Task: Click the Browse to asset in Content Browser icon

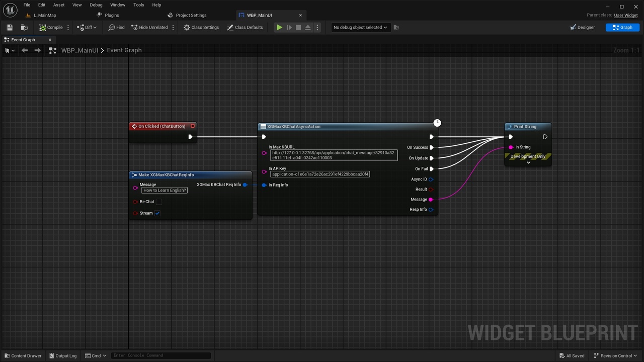Action: coord(24,27)
